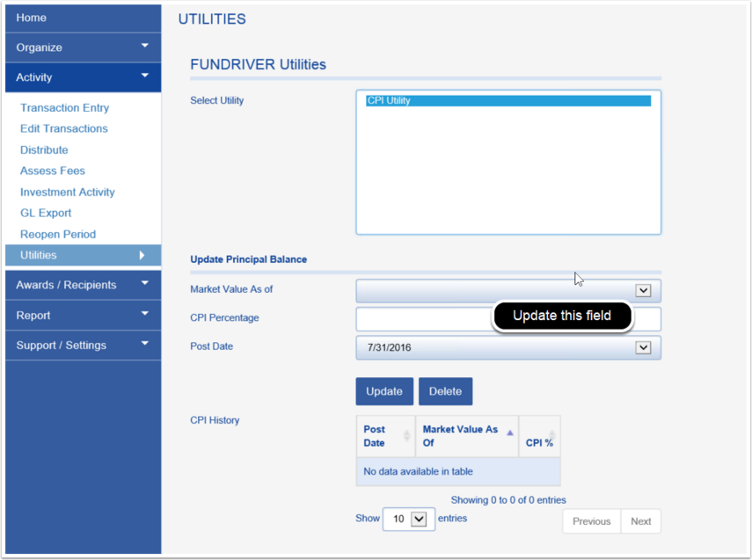
Task: Click the Update button
Action: coord(384,391)
